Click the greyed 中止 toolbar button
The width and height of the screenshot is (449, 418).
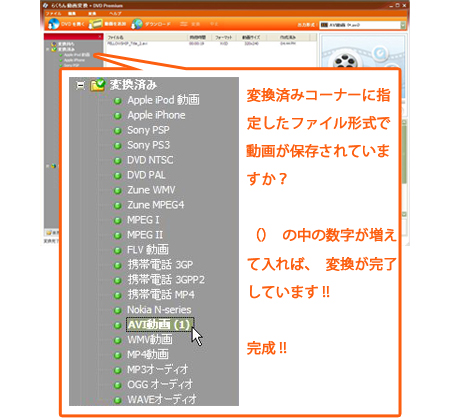(214, 24)
